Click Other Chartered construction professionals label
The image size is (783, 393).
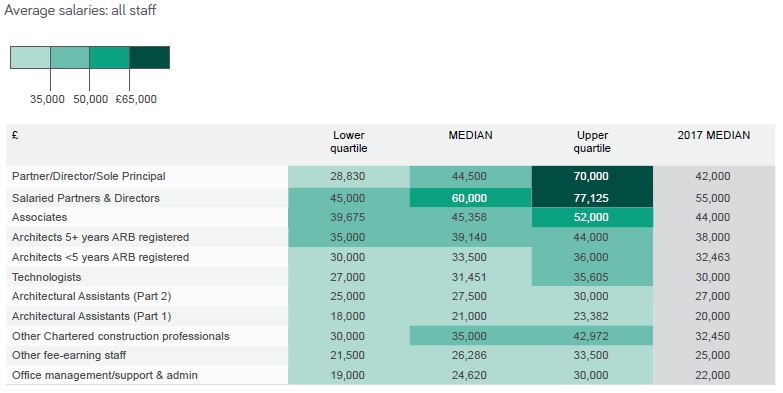(121, 336)
